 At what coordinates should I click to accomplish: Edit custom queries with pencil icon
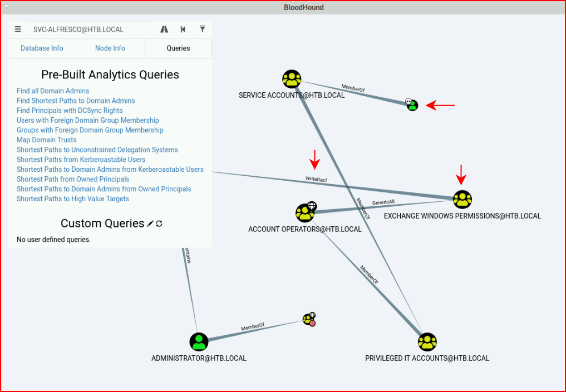(150, 224)
